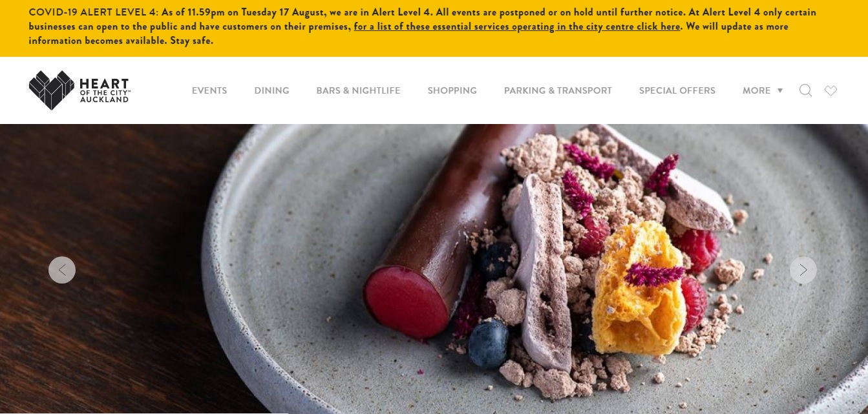Click the Heart of the City logo
This screenshot has width=868, height=414.
[79, 90]
